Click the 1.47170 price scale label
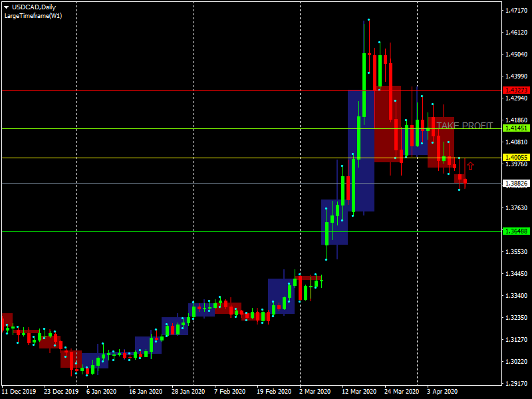This screenshot has width=532, height=399. 517,11
